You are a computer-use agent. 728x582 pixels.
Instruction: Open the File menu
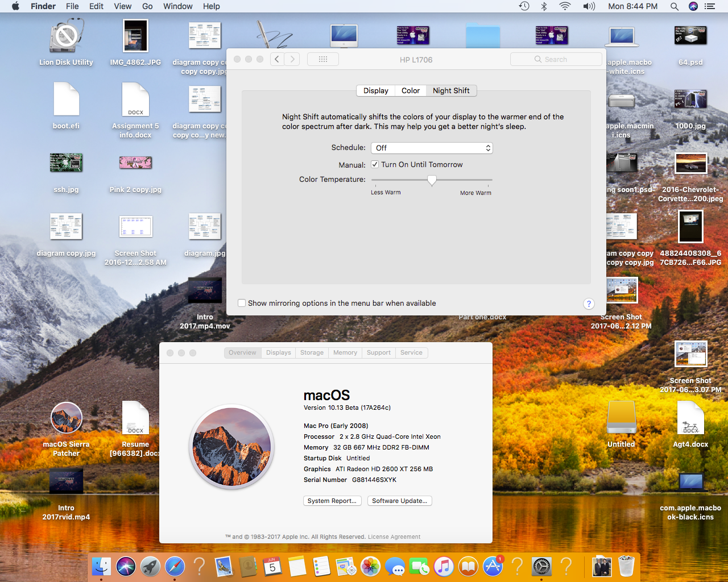pyautogui.click(x=72, y=6)
